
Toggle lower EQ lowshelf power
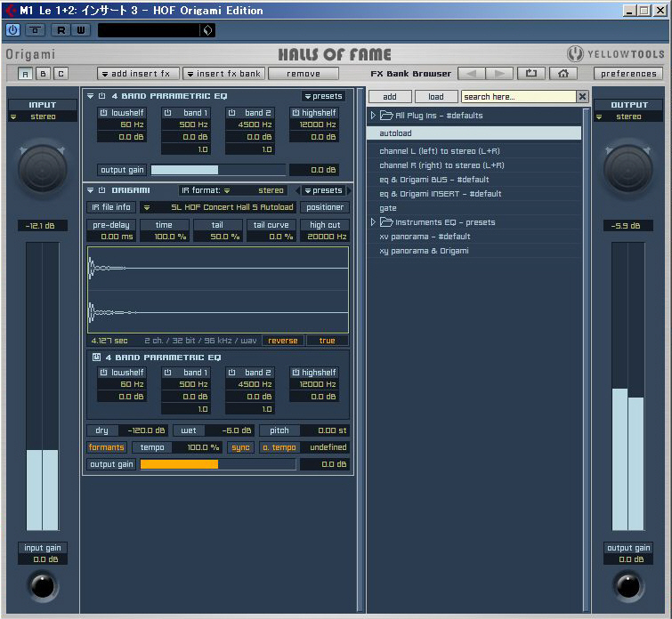(x=103, y=373)
